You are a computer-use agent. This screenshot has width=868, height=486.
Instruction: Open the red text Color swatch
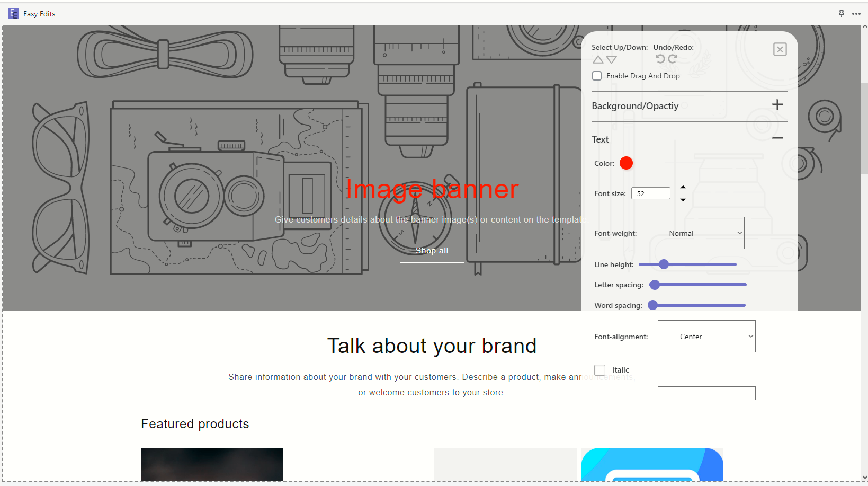626,163
